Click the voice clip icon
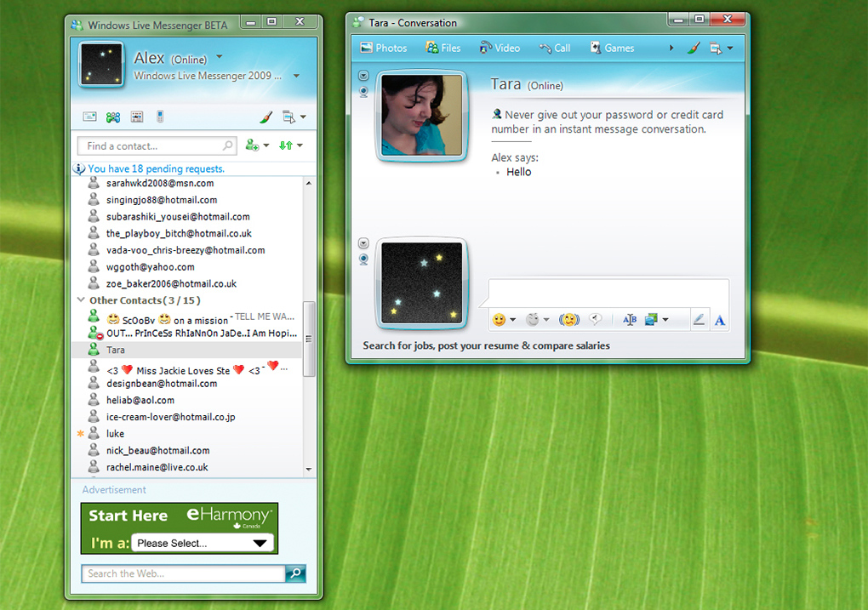This screenshot has width=868, height=610. 596,320
